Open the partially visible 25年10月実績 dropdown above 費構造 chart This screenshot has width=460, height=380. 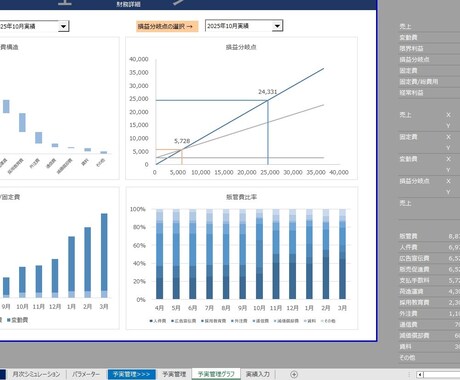[x=63, y=26]
